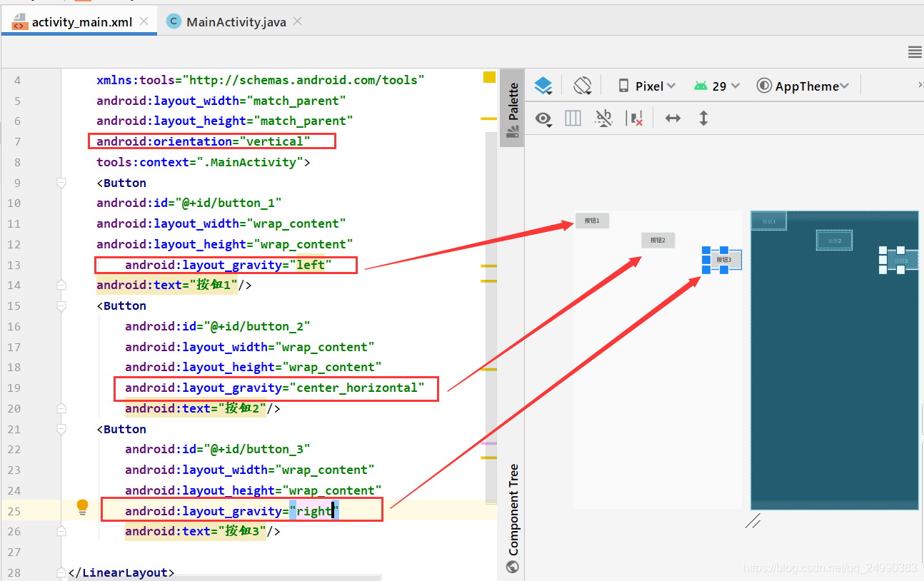Open the editor view mode menu icon
This screenshot has height=581, width=924.
click(914, 52)
